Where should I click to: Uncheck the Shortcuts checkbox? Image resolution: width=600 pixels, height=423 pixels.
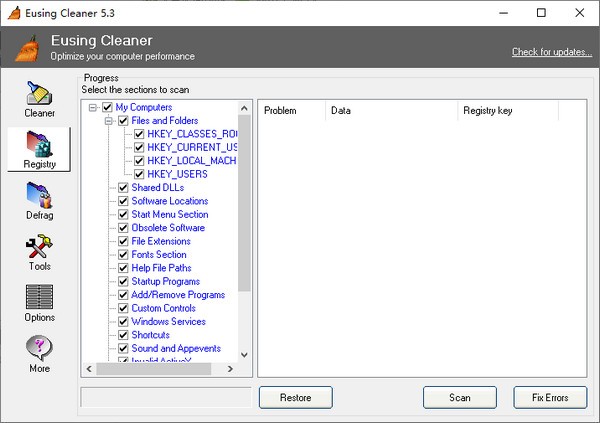click(123, 335)
